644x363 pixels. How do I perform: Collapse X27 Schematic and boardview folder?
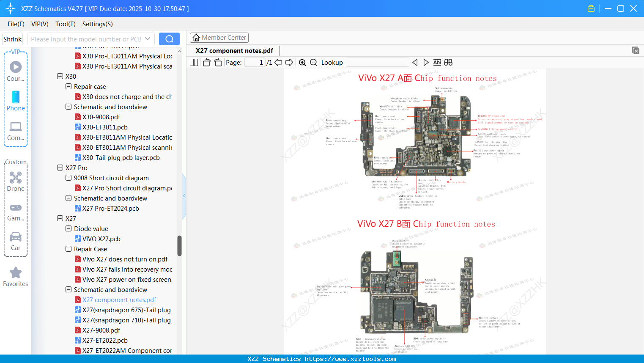tap(69, 289)
